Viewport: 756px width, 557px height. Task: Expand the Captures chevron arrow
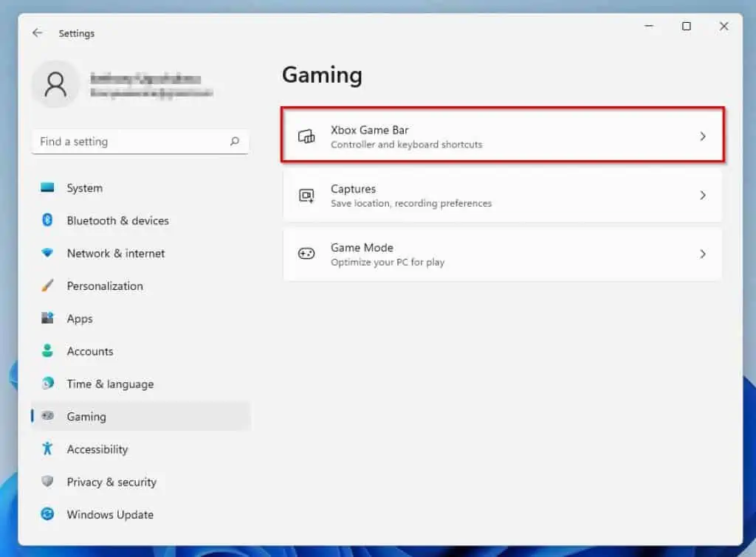[x=703, y=196]
